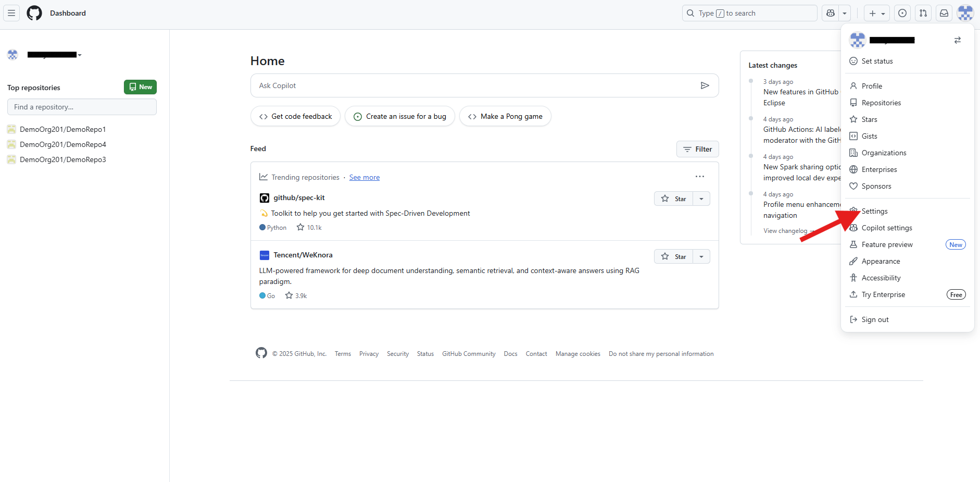Select Settings from the profile menu
Image resolution: width=980 pixels, height=482 pixels.
tap(874, 211)
